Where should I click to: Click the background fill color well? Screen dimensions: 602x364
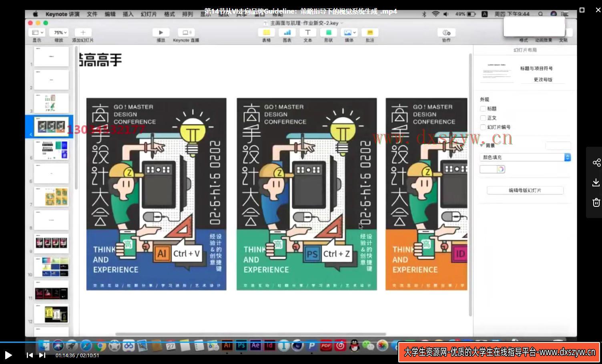point(488,170)
